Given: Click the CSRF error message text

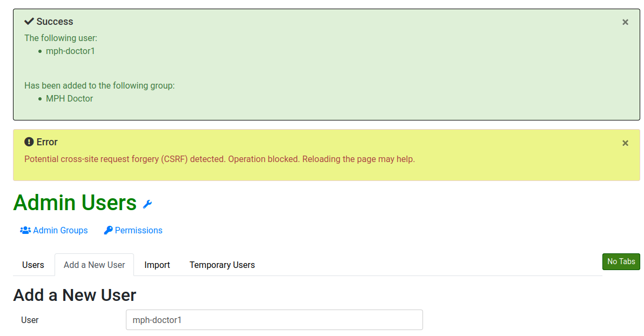Looking at the screenshot, I should point(220,159).
